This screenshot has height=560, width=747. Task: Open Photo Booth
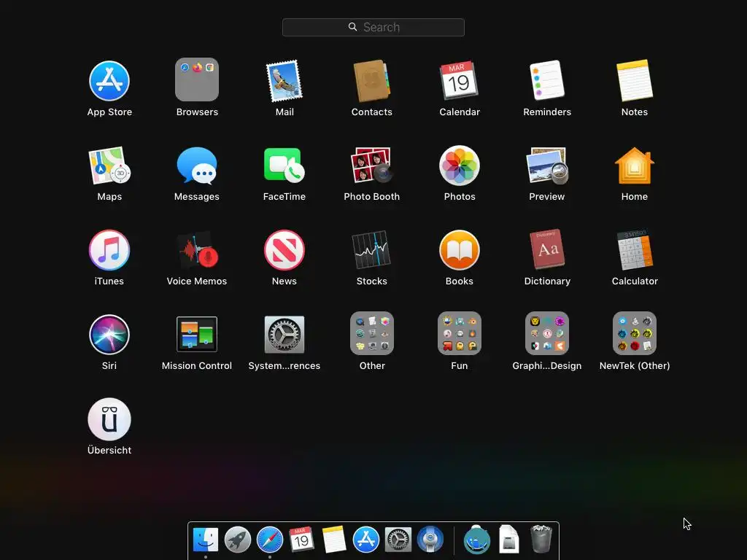click(x=371, y=166)
